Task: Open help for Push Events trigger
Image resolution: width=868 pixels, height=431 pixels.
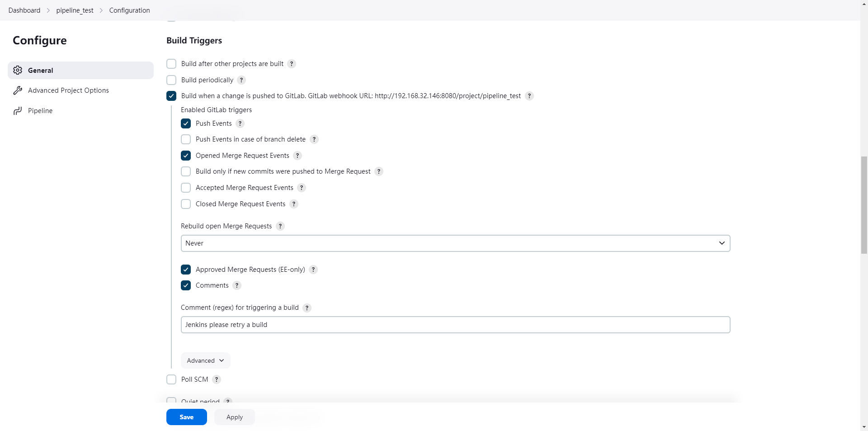Action: [240, 123]
